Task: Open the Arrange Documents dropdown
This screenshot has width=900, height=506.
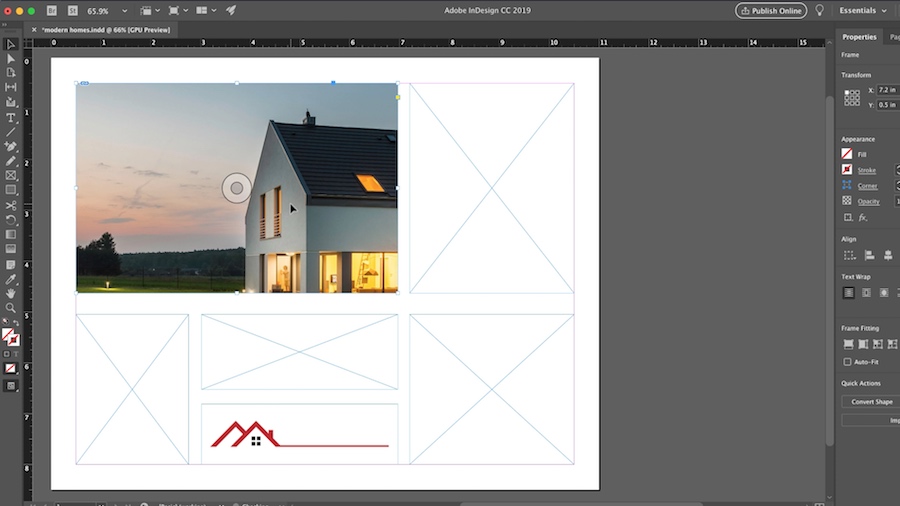Action: 206,10
